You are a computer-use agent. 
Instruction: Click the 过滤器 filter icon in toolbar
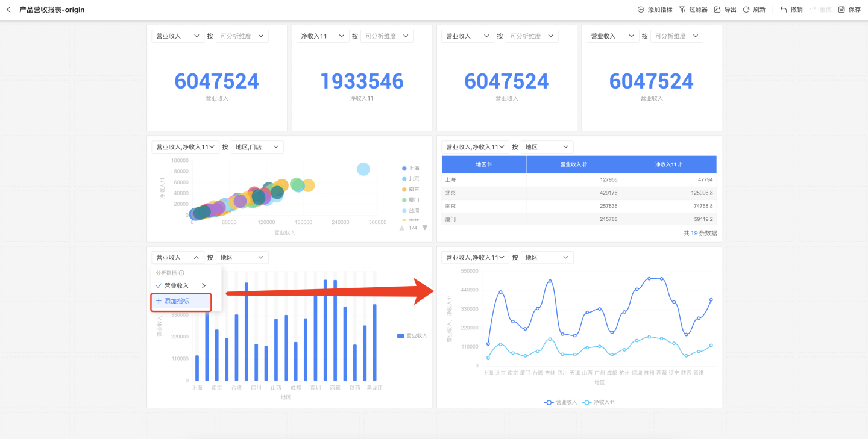[682, 10]
